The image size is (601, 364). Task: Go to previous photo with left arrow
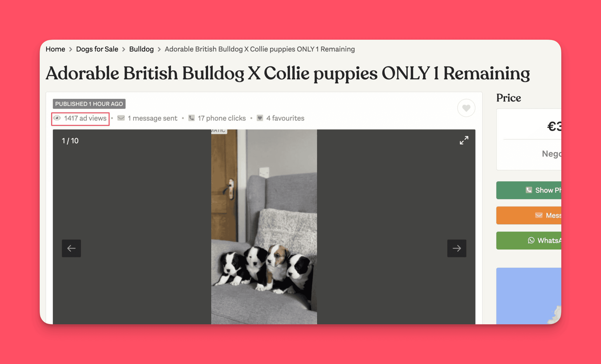tap(71, 248)
